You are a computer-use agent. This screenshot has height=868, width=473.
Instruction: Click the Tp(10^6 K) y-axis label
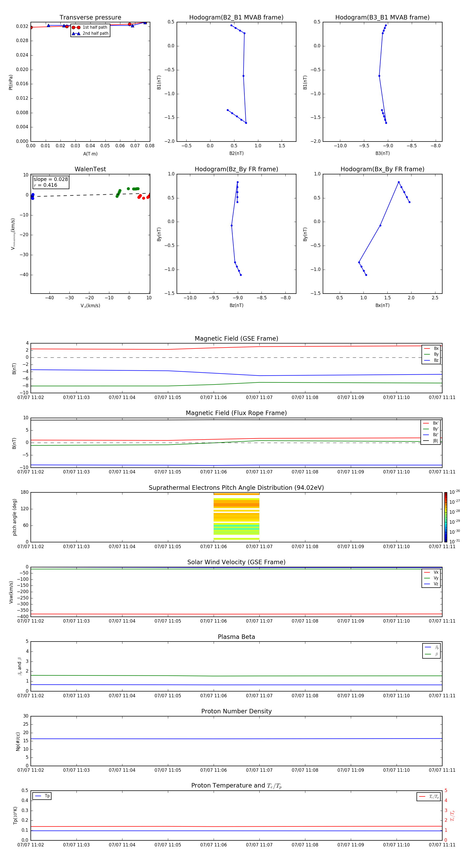click(x=15, y=815)
